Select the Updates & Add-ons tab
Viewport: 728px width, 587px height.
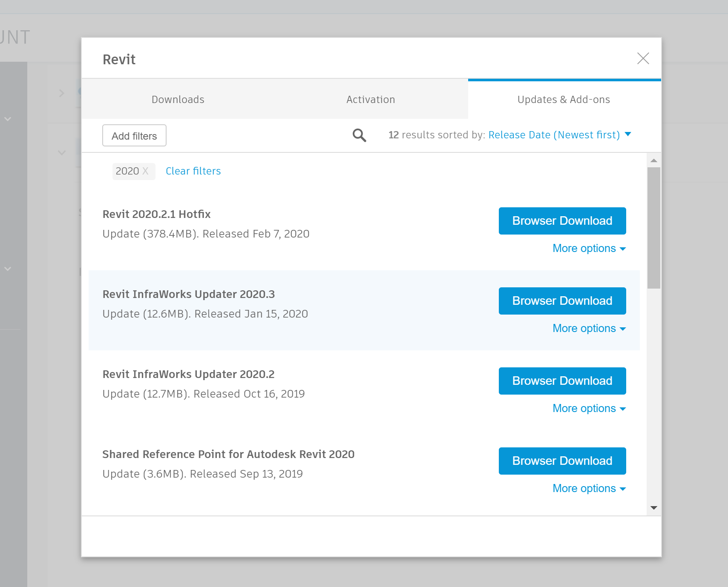[x=564, y=99]
